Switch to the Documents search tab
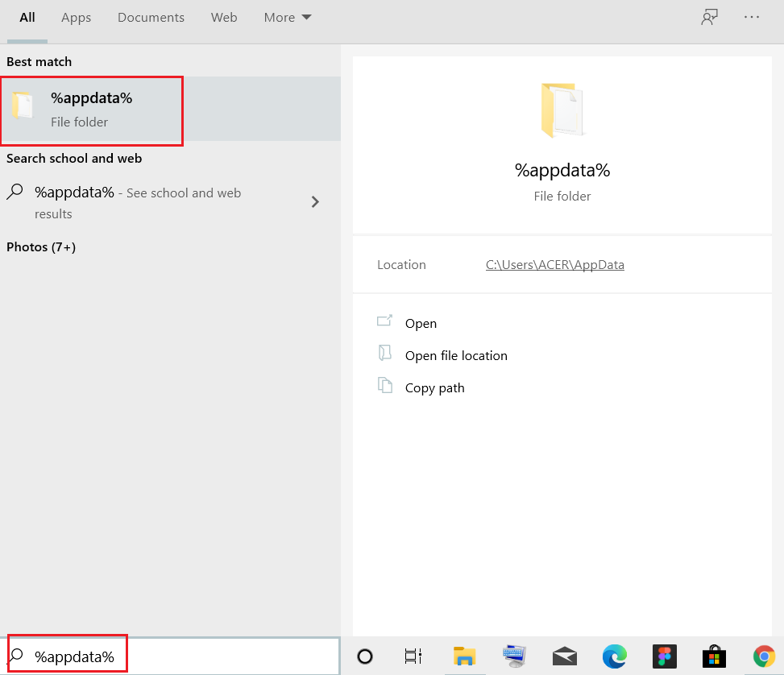This screenshot has height=675, width=784. (151, 17)
